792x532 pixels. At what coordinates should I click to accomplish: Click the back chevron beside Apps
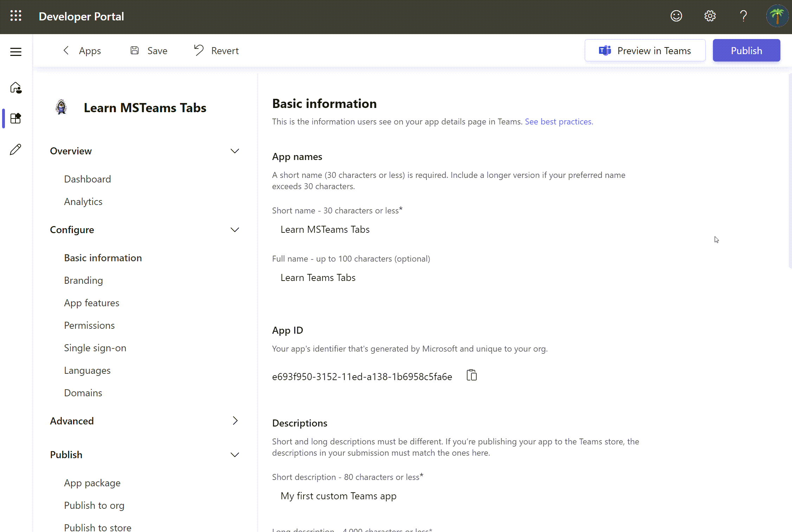(66, 50)
